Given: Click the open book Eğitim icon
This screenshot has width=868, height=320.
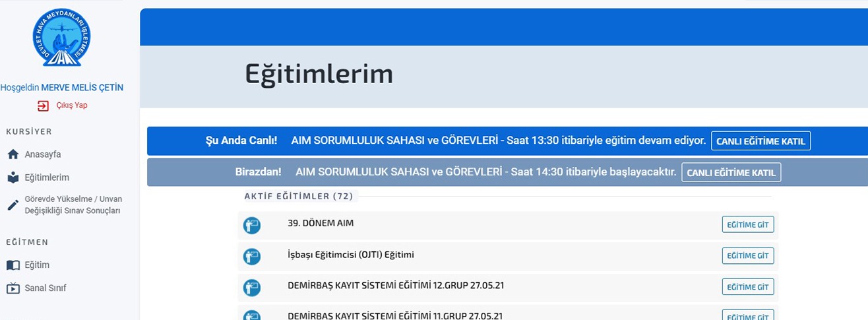Looking at the screenshot, I should click(13, 265).
